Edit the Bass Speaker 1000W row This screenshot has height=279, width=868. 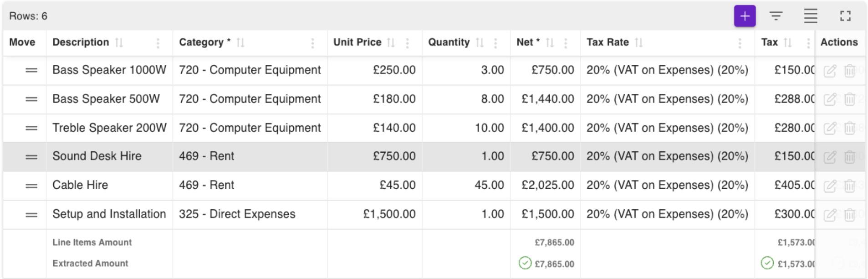(830, 71)
